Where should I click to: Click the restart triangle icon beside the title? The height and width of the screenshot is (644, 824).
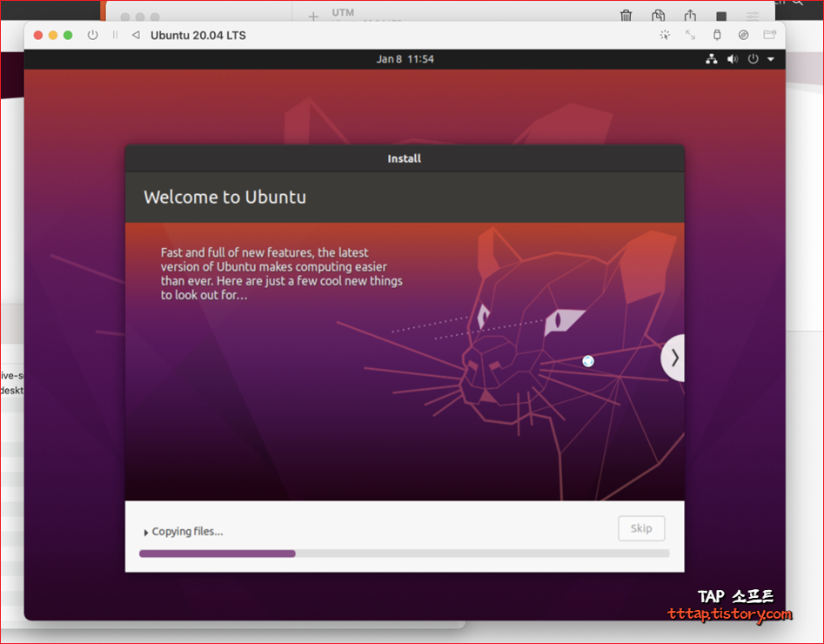pyautogui.click(x=136, y=35)
